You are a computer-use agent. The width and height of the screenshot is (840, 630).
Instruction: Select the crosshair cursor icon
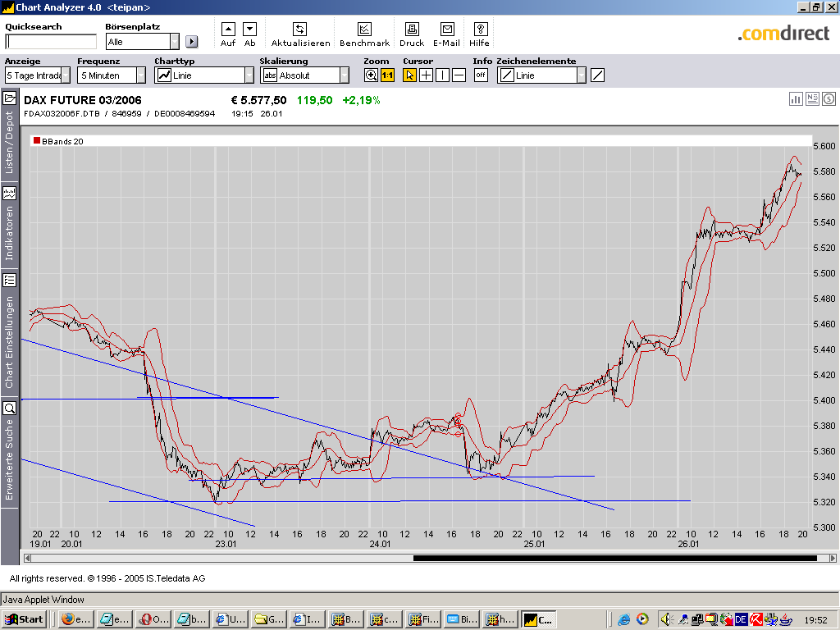click(x=426, y=75)
